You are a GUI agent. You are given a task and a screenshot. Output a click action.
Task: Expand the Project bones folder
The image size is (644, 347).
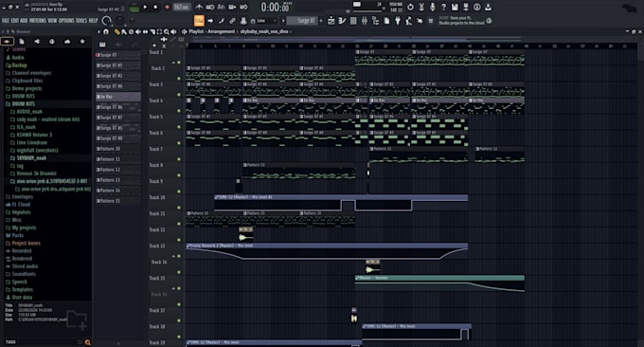(x=23, y=243)
